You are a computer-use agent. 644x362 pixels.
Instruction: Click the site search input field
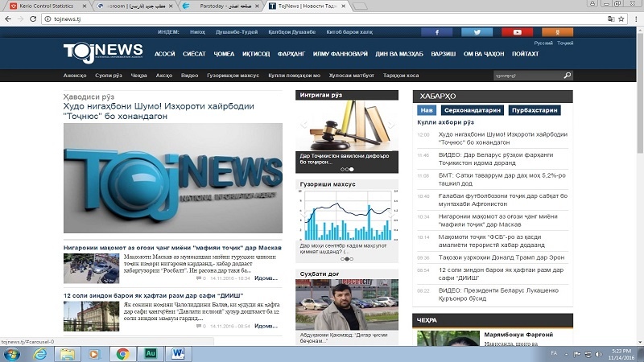pos(527,75)
